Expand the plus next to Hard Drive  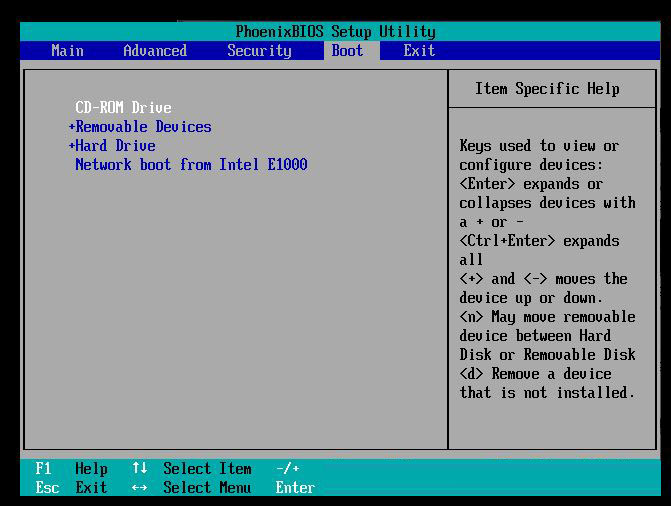(x=71, y=146)
